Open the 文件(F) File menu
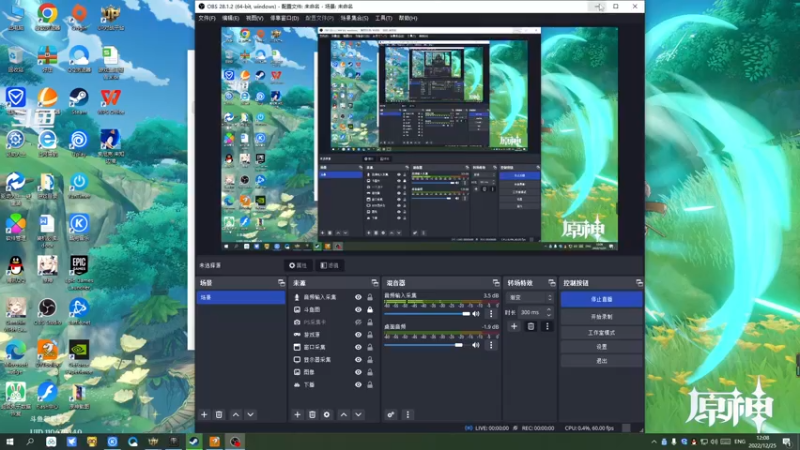This screenshot has width=800, height=450. (x=207, y=18)
